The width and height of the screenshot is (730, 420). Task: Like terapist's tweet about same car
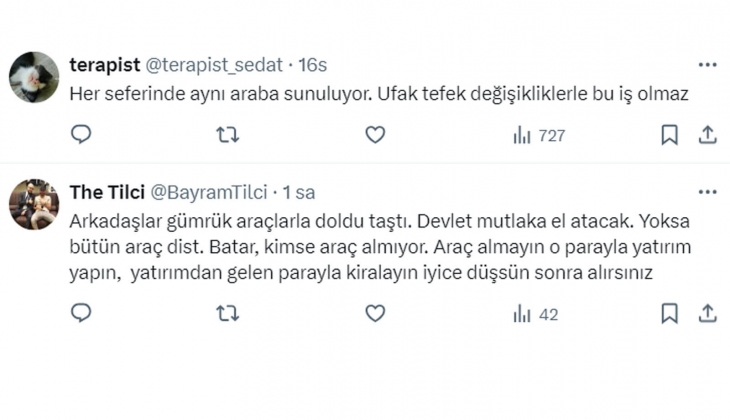374,134
